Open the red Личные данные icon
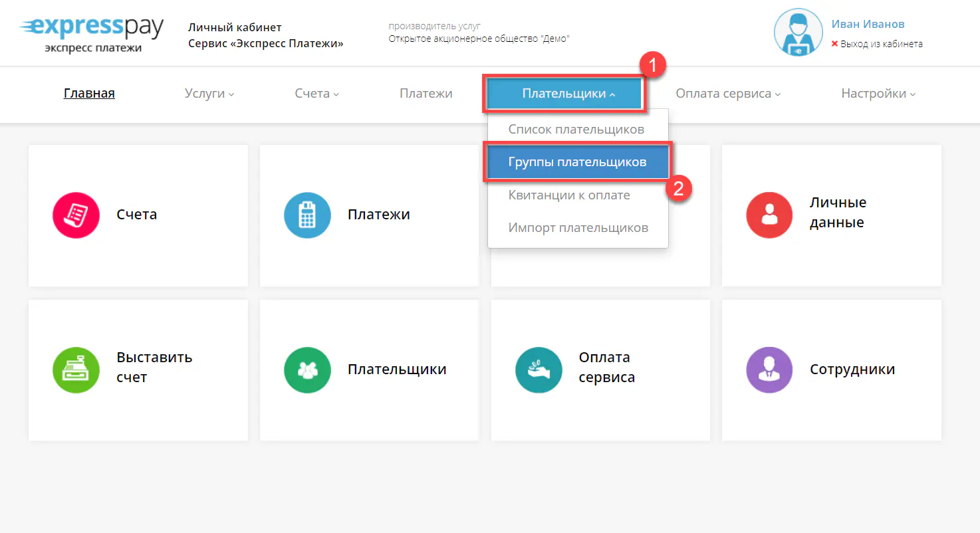 [769, 215]
